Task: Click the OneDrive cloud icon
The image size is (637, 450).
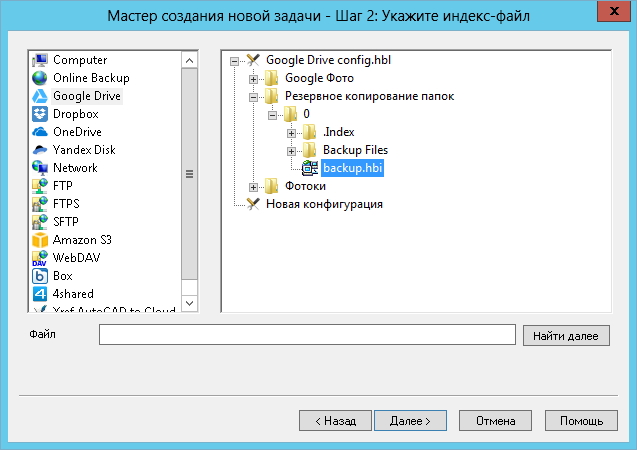Action: point(40,132)
